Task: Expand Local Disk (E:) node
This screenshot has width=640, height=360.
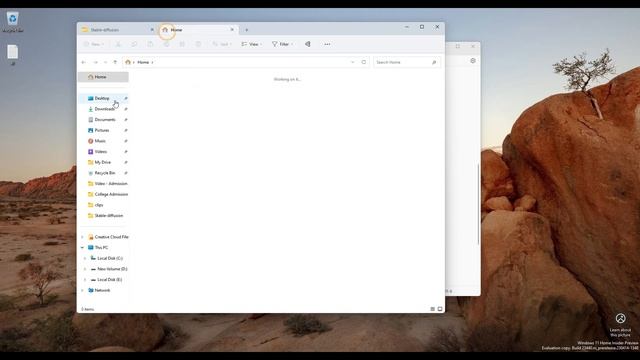Action: coord(85,280)
